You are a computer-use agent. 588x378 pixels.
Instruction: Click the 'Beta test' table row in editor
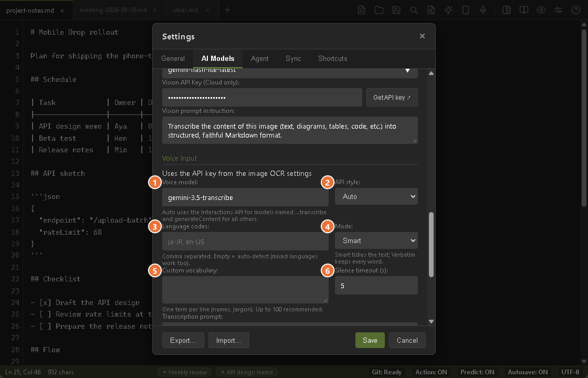(x=91, y=138)
